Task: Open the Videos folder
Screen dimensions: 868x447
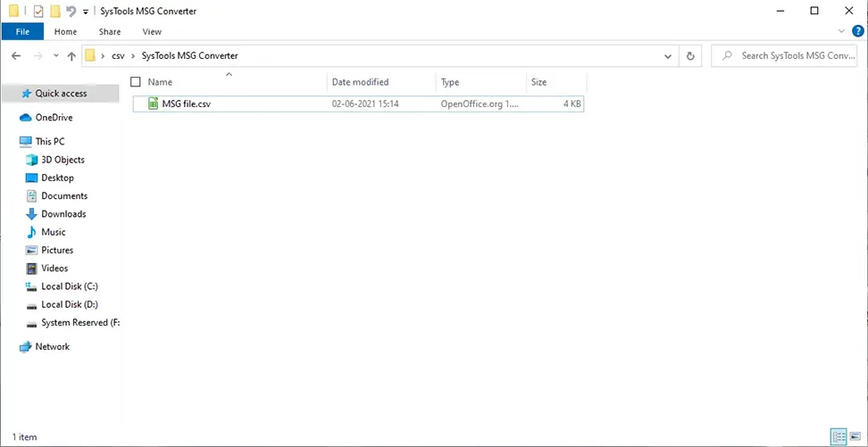Action: (54, 269)
